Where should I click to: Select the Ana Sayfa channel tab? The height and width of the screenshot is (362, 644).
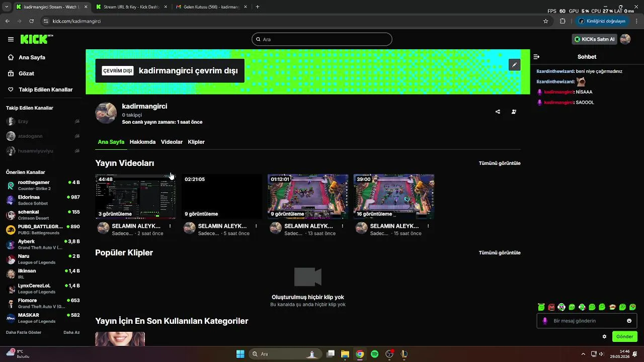[111, 142]
